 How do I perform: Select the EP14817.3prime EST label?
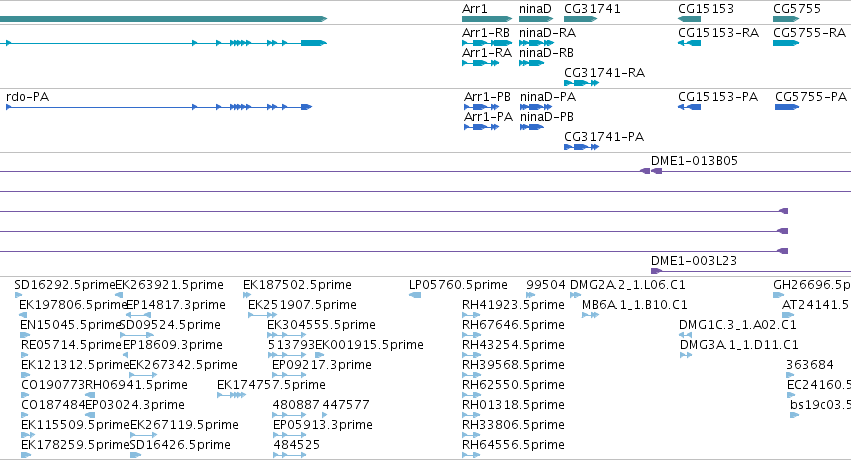click(x=175, y=305)
